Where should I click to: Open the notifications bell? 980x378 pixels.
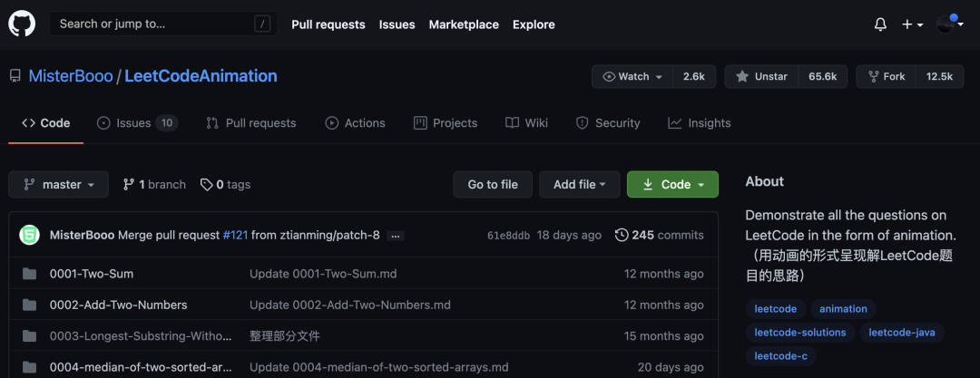880,24
